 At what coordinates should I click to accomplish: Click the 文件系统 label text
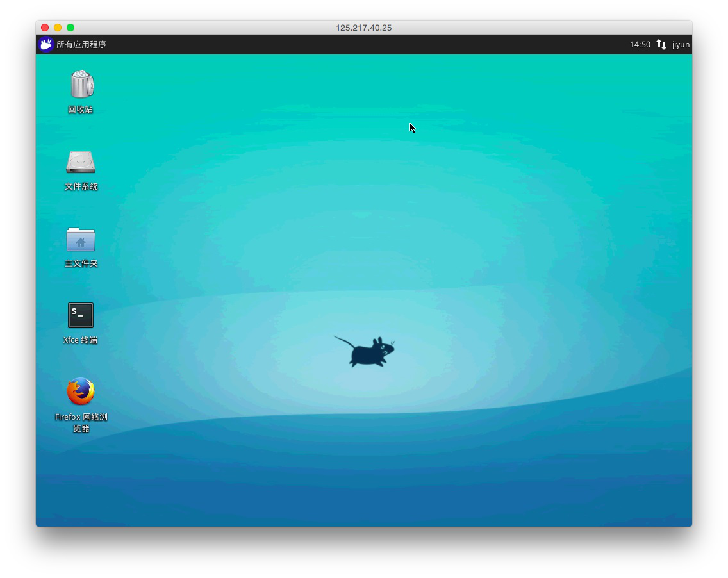click(x=81, y=186)
